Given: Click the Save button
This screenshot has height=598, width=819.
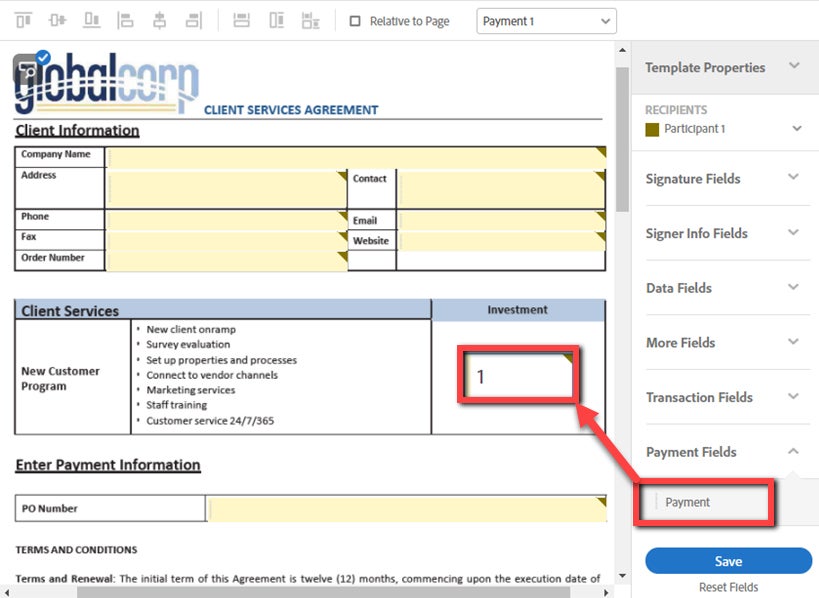Looking at the screenshot, I should tap(728, 561).
